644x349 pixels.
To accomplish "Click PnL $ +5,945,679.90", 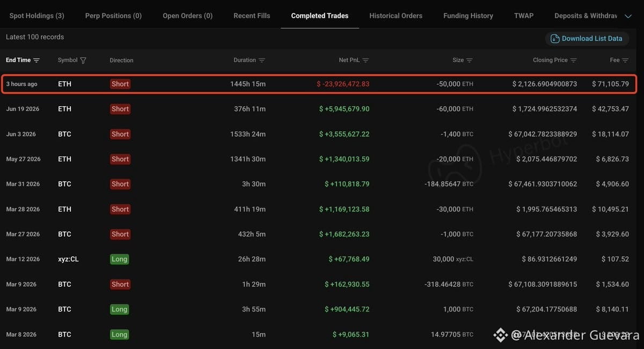I will pos(344,109).
